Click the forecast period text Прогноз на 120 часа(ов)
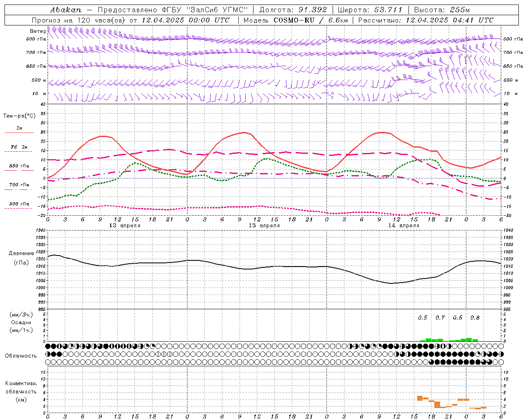Screen dimensions: 525x420 [x=79, y=20]
